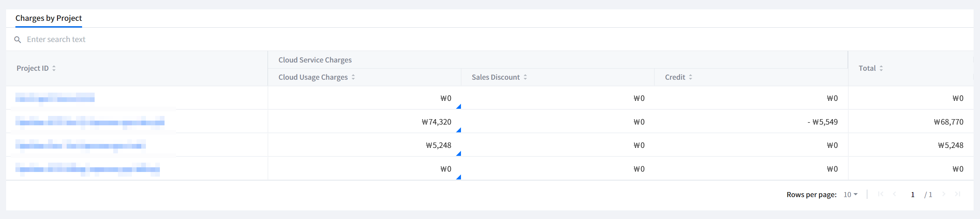980x219 pixels.
Task: Open the second project ID link
Action: tap(90, 122)
